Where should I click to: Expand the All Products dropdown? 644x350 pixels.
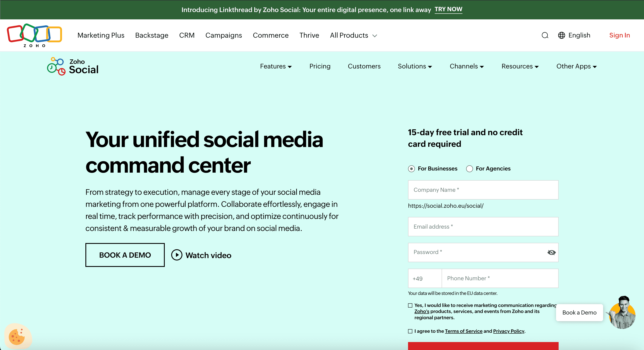[x=353, y=35]
